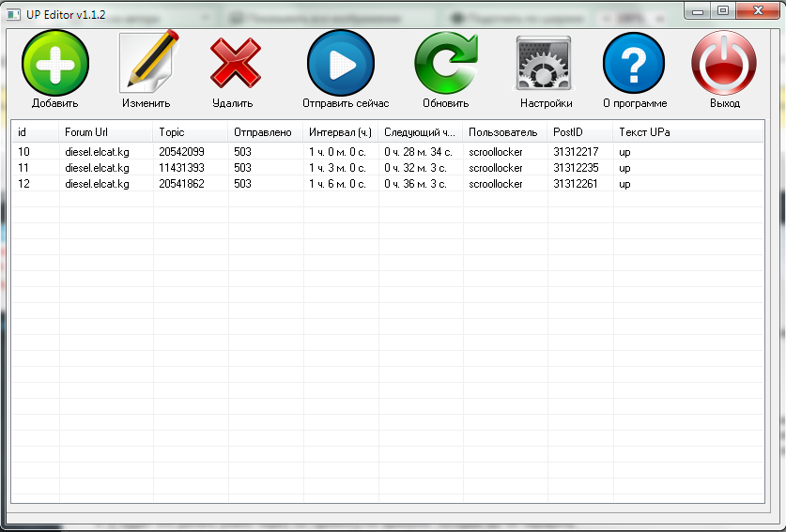This screenshot has height=532, width=786.
Task: Sort by the Forum Url column header
Action: (106, 132)
